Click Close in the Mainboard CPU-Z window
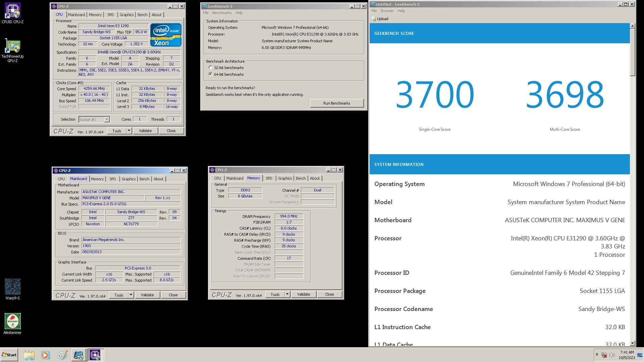This screenshot has height=362, width=644. click(173, 295)
